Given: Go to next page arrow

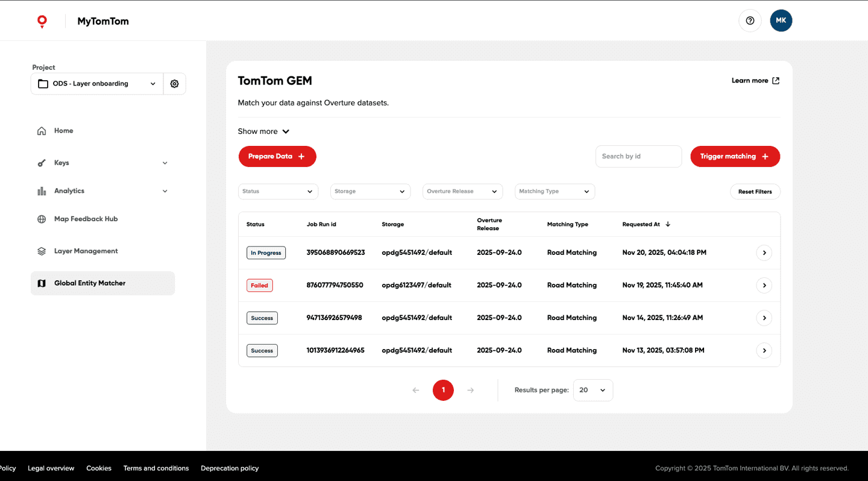Looking at the screenshot, I should point(471,390).
